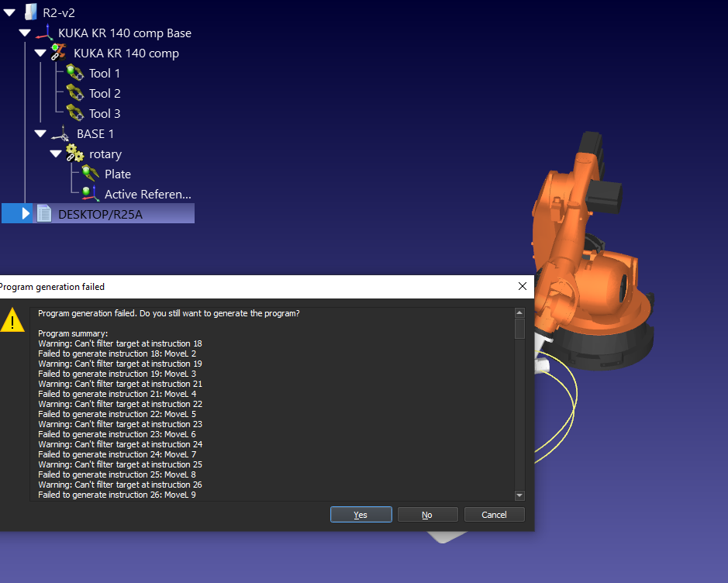Collapse the BASE 1 node
Viewport: 728px width, 583px height.
40,133
